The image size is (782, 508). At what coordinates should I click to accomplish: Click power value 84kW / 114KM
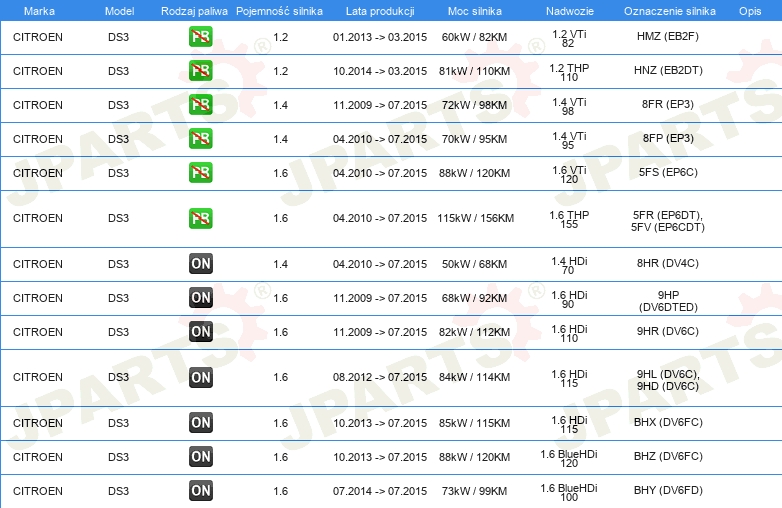[x=474, y=377]
